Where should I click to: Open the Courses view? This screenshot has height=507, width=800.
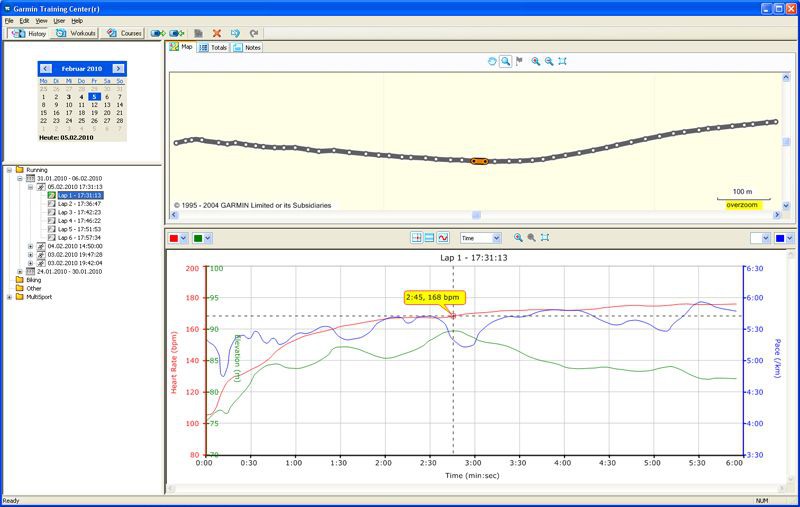click(x=123, y=33)
